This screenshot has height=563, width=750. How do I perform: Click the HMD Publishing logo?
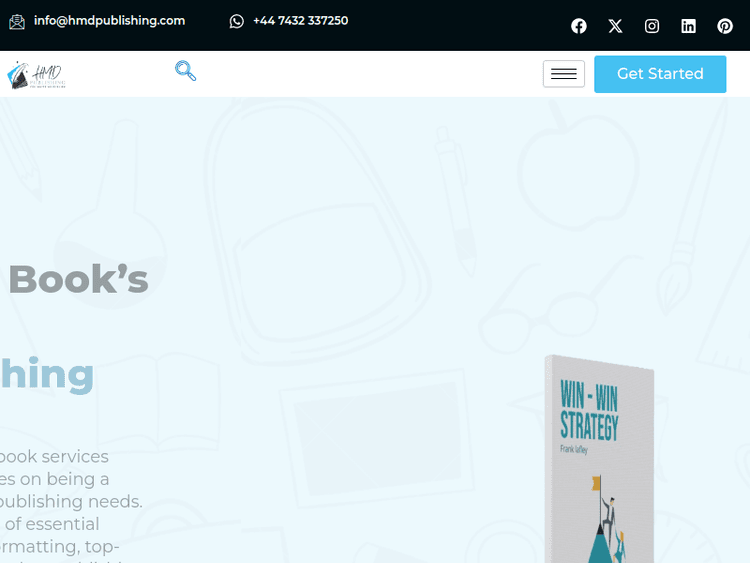[x=36, y=75]
